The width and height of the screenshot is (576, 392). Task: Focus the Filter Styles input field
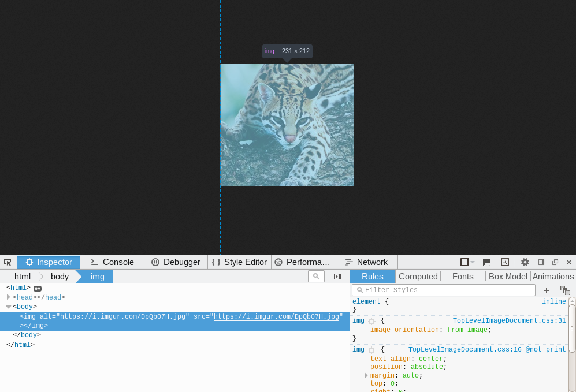pos(443,290)
